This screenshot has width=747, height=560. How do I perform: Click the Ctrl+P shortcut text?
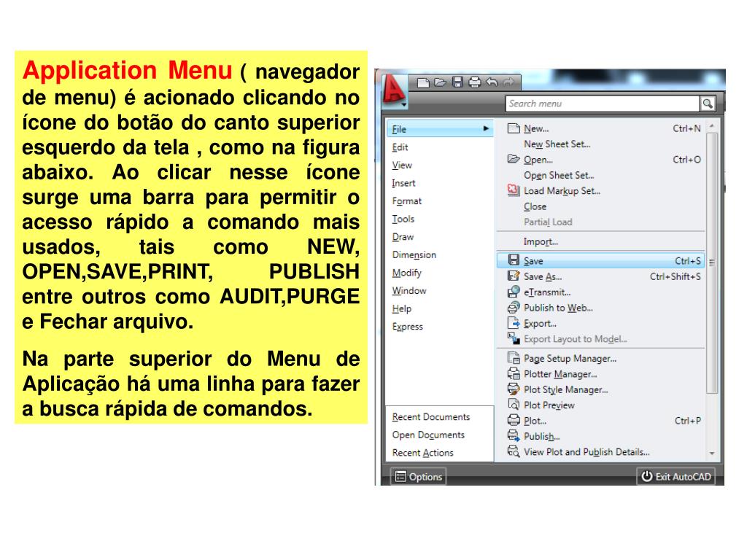coord(687,421)
